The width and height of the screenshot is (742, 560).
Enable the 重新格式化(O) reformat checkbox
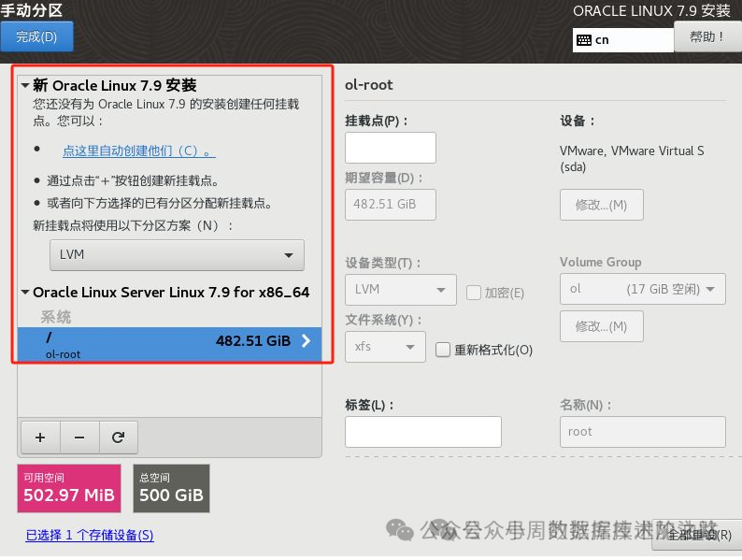point(442,350)
